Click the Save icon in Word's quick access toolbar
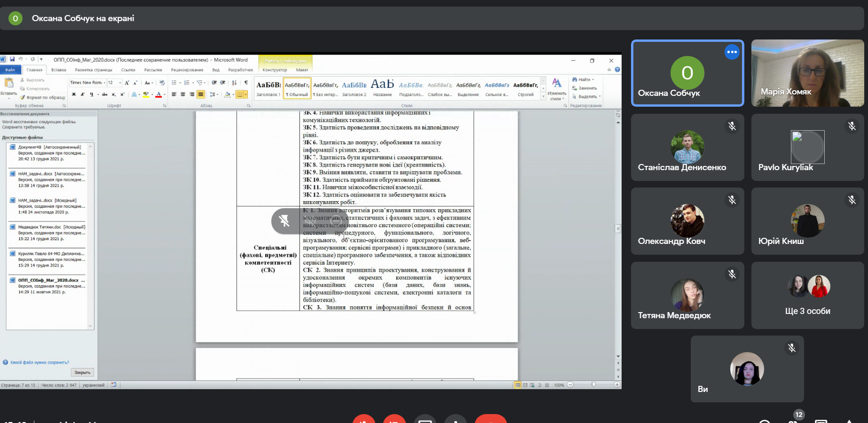This screenshot has height=423, width=868. [12, 60]
